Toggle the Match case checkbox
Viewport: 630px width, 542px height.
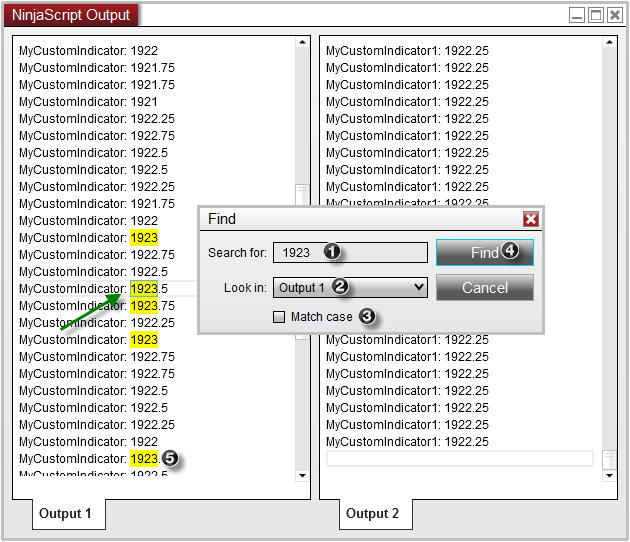(x=279, y=317)
